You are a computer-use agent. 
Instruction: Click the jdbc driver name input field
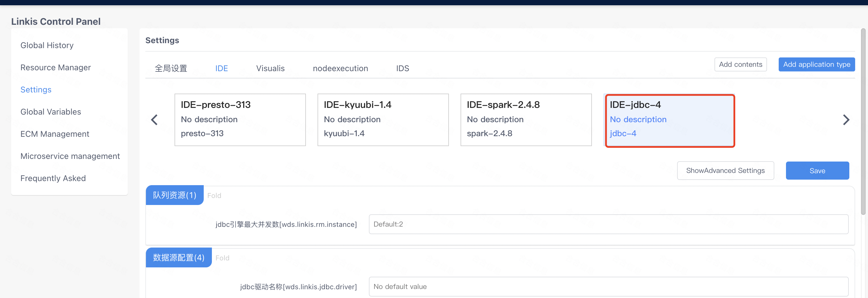point(608,287)
